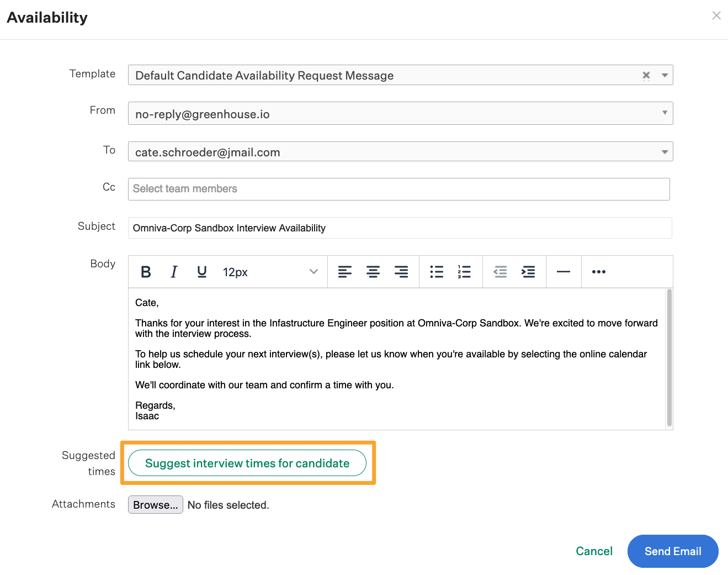Click the body editor scrollbar
This screenshot has width=728, height=575.
669,358
